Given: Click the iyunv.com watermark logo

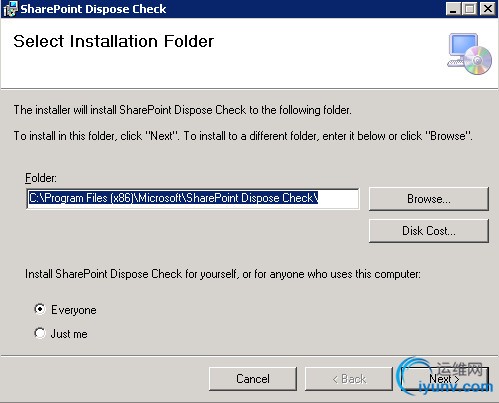Looking at the screenshot, I should click(445, 377).
